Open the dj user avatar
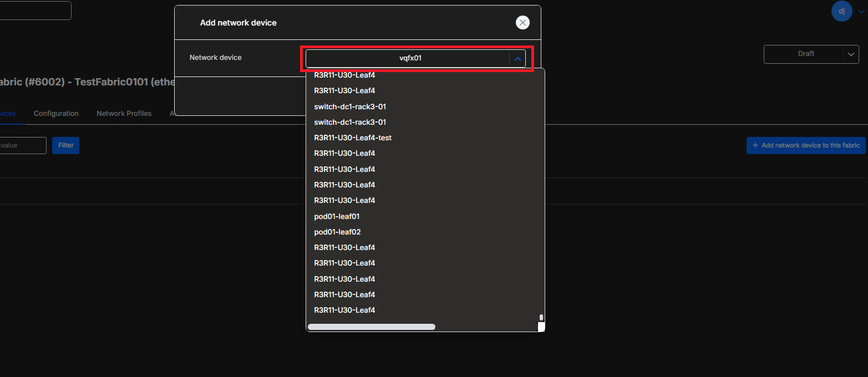 [x=841, y=11]
